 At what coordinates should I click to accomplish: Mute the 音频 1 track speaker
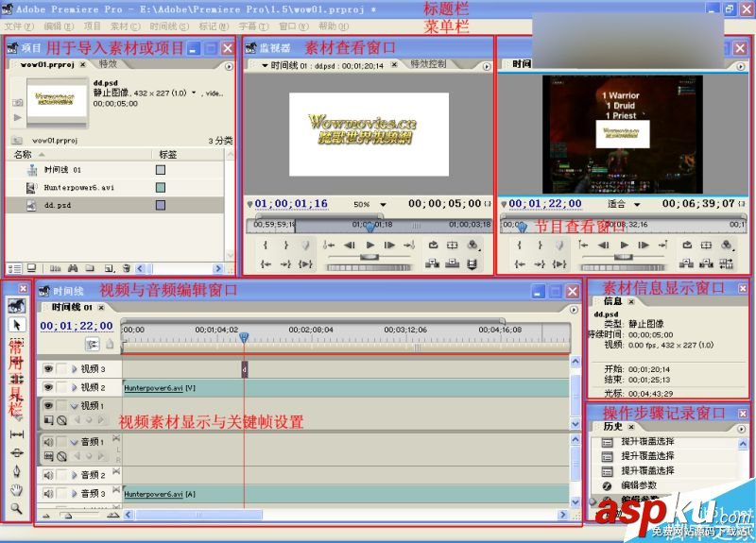[x=48, y=441]
